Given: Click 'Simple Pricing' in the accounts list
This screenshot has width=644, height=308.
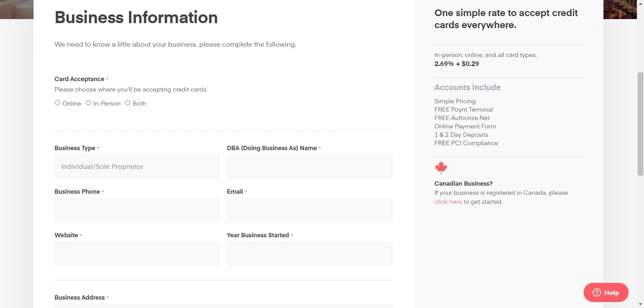Looking at the screenshot, I should pos(455,101).
